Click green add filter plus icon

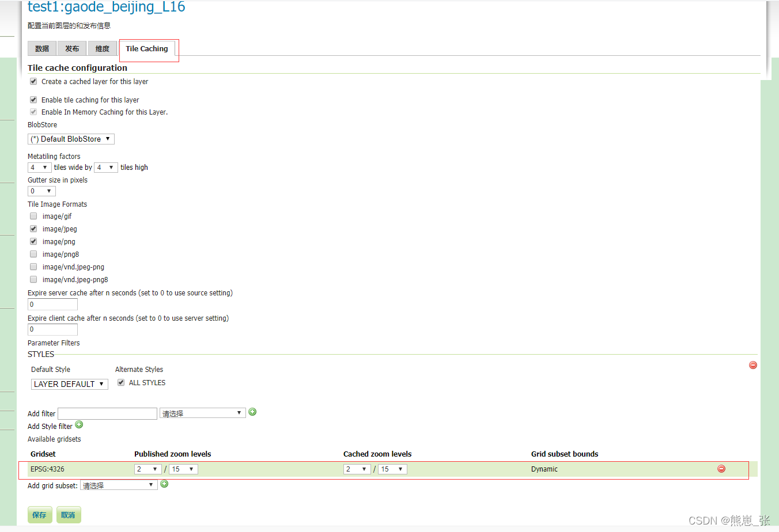252,412
